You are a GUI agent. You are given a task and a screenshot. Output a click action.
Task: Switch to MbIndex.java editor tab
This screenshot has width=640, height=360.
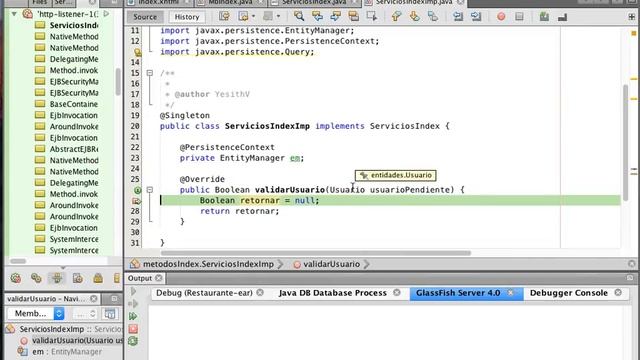pyautogui.click(x=230, y=2)
